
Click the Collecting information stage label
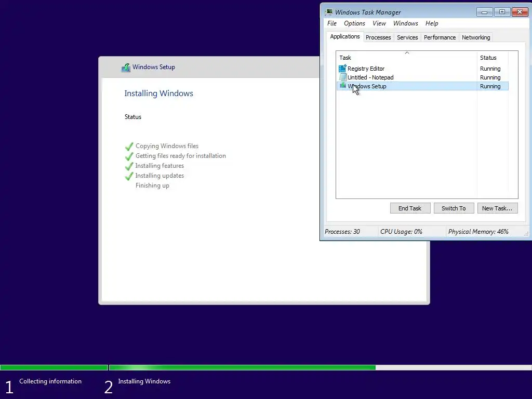tap(50, 381)
